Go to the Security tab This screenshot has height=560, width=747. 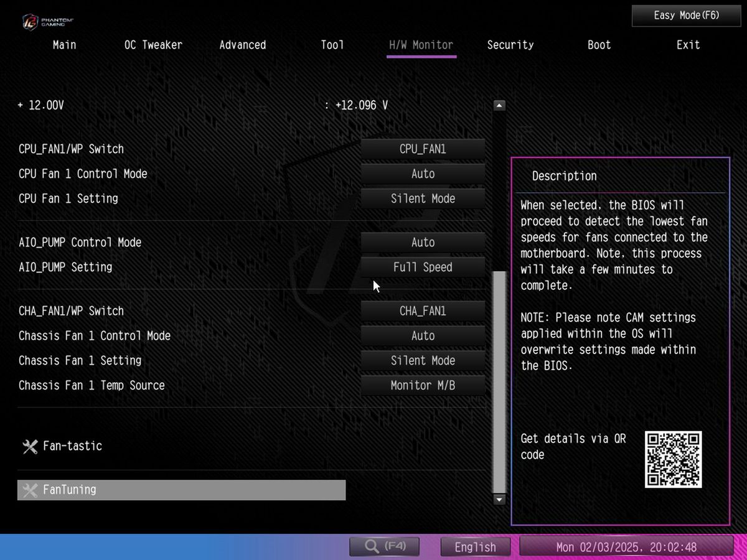point(510,45)
